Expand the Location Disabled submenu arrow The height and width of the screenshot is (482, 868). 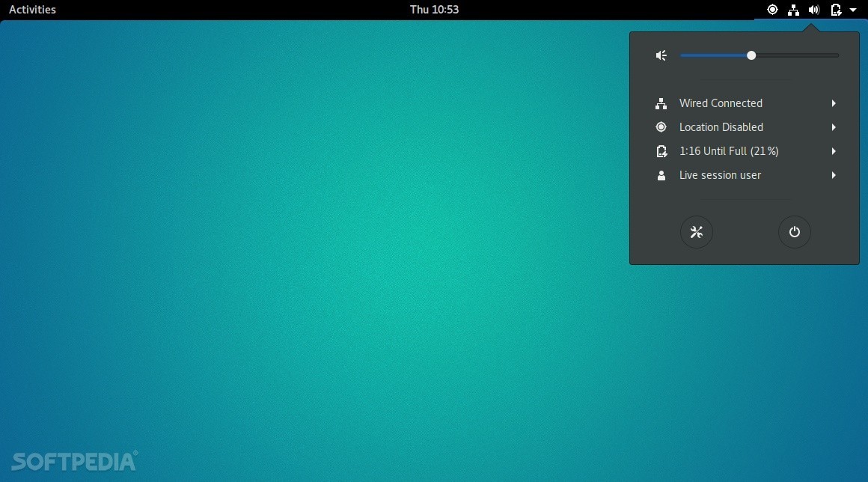pos(834,127)
